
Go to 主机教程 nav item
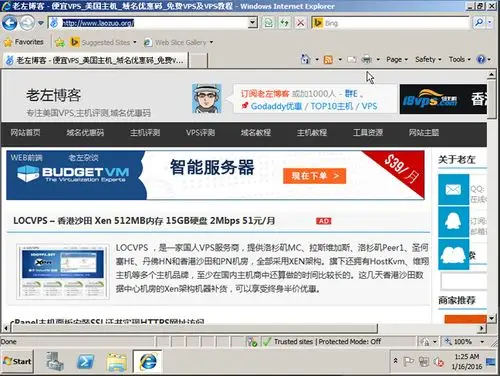[312, 133]
